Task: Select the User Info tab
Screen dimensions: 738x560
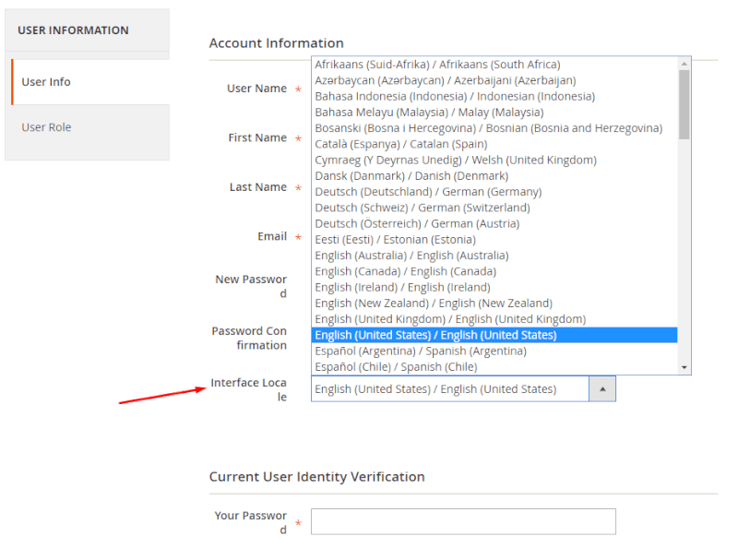Action: pos(45,81)
